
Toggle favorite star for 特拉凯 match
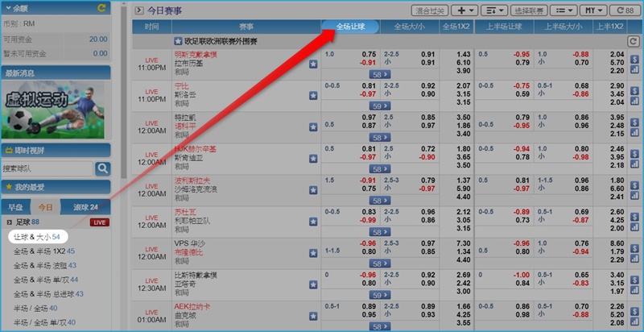(x=313, y=127)
